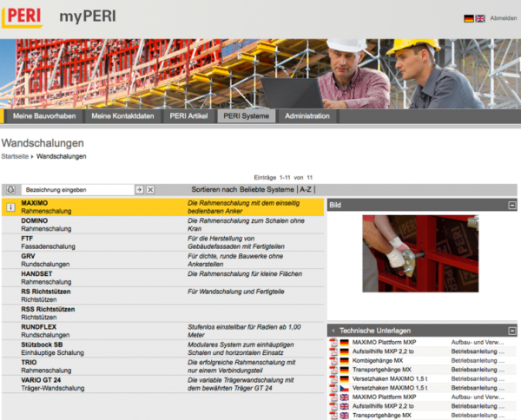Image resolution: width=521 pixels, height=420 pixels.
Task: Open PDF icon for German Transportgehänge MX
Action: 333,370
